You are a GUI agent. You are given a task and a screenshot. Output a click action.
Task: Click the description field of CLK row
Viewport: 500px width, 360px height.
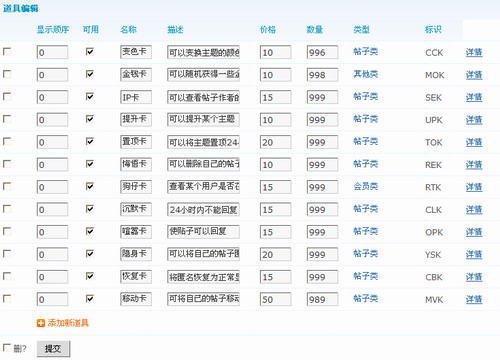[203, 209]
